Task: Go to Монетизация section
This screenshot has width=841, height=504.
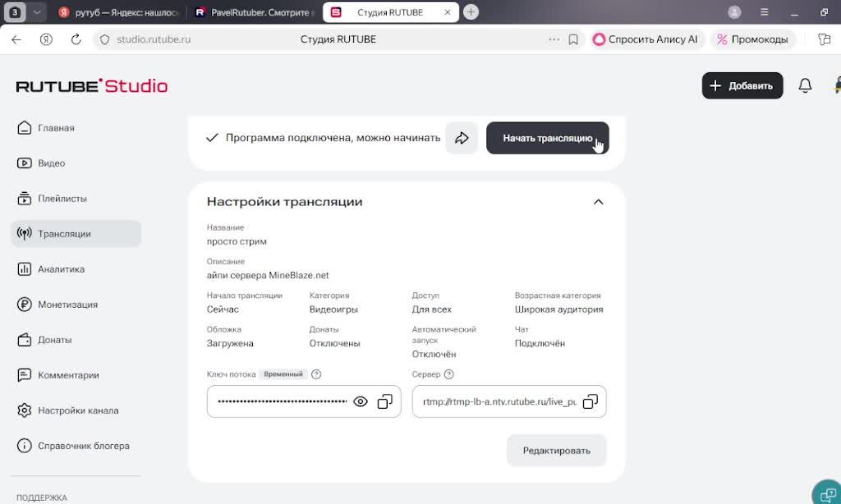Action: 67,305
